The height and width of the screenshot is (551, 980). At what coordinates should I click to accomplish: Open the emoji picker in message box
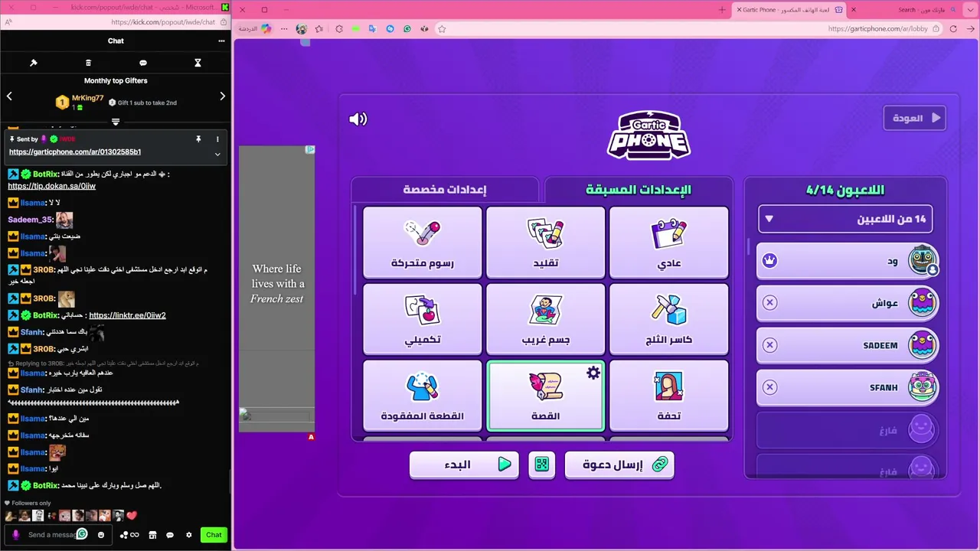(x=101, y=535)
